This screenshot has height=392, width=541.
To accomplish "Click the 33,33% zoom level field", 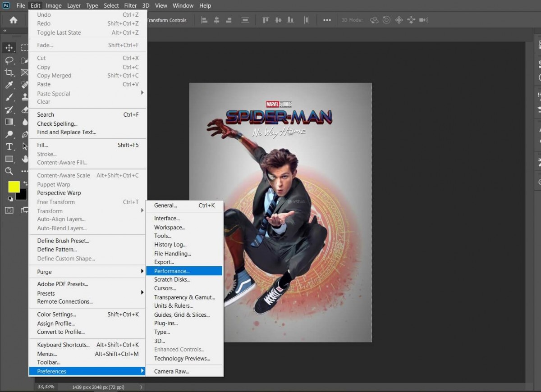I will click(x=46, y=387).
